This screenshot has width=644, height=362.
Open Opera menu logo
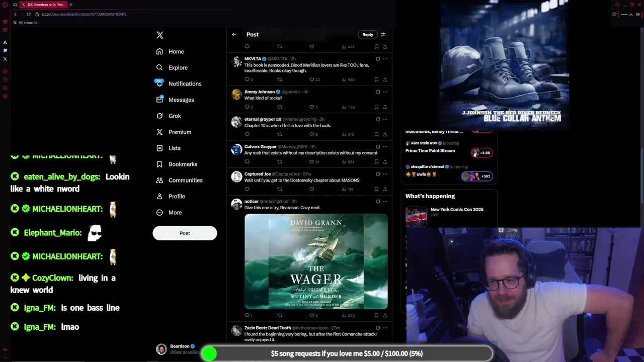pos(5,5)
